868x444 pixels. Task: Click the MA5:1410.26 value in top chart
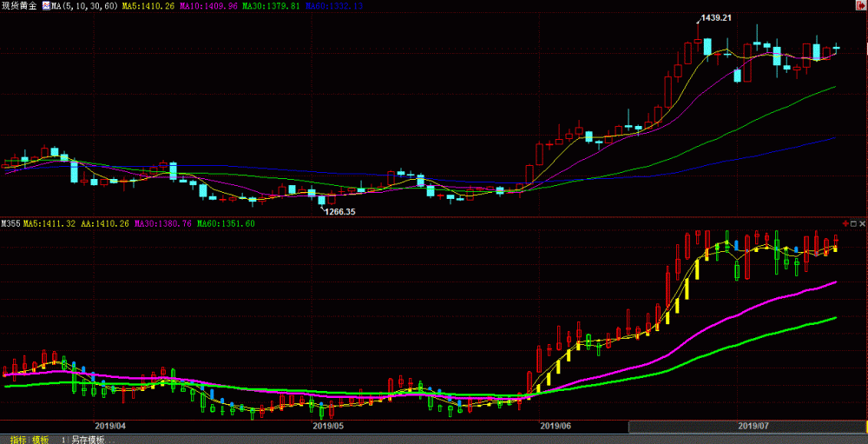[148, 5]
